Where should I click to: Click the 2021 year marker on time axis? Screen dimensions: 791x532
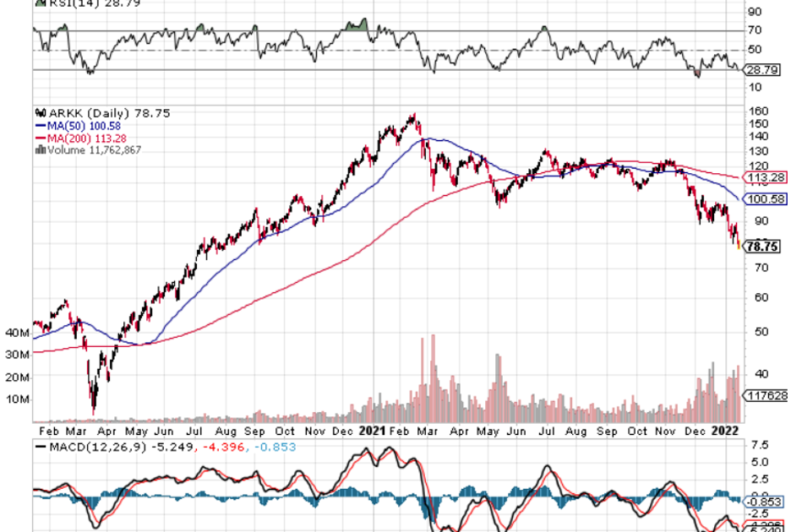pyautogui.click(x=373, y=430)
